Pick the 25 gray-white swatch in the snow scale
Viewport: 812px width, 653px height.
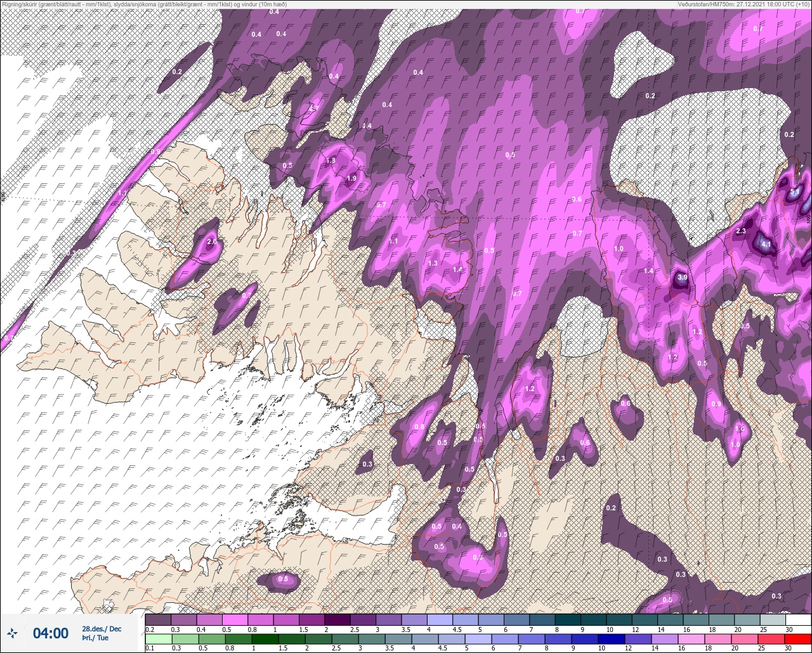click(773, 619)
